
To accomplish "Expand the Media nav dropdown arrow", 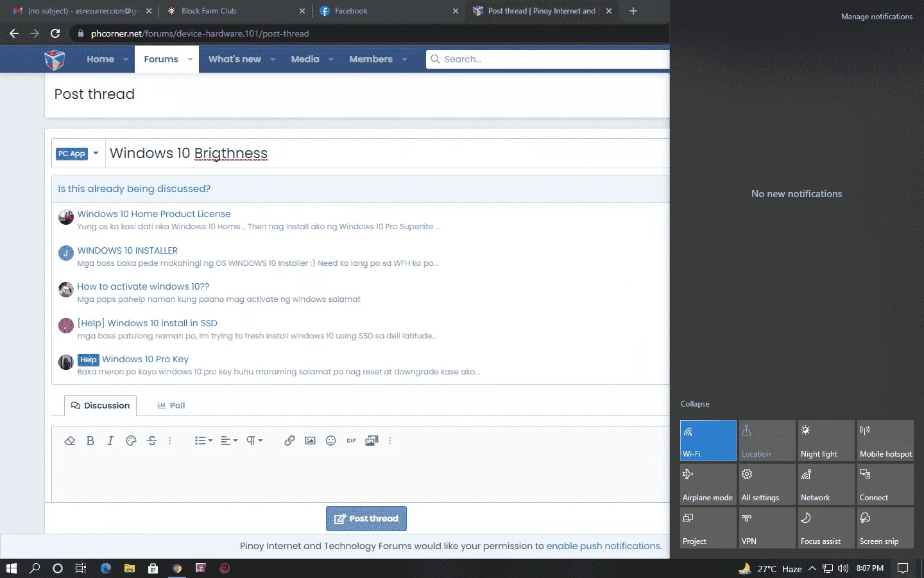I will (x=331, y=59).
